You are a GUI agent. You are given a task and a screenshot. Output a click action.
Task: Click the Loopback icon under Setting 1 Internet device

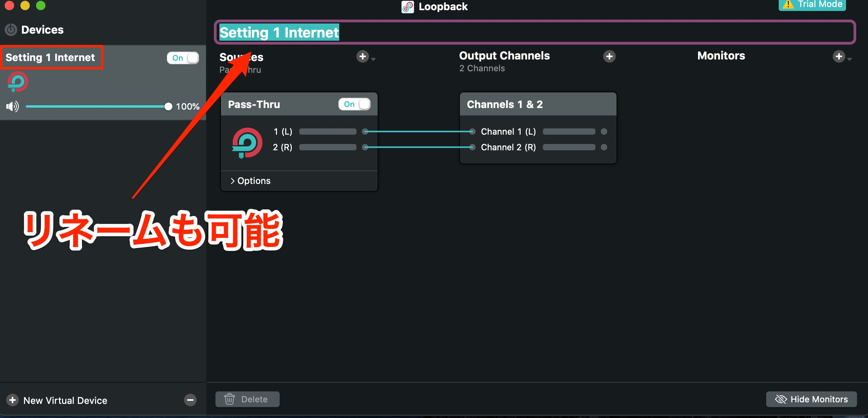coord(18,82)
